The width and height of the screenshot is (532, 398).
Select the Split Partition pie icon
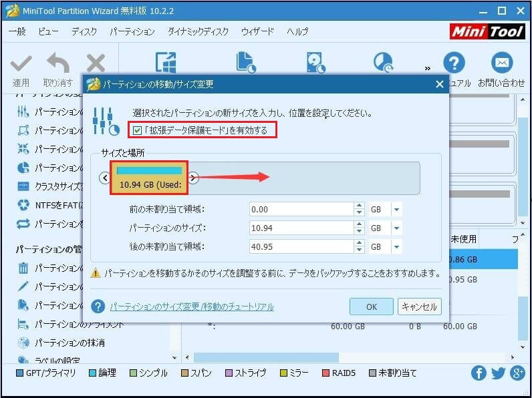click(x=23, y=168)
